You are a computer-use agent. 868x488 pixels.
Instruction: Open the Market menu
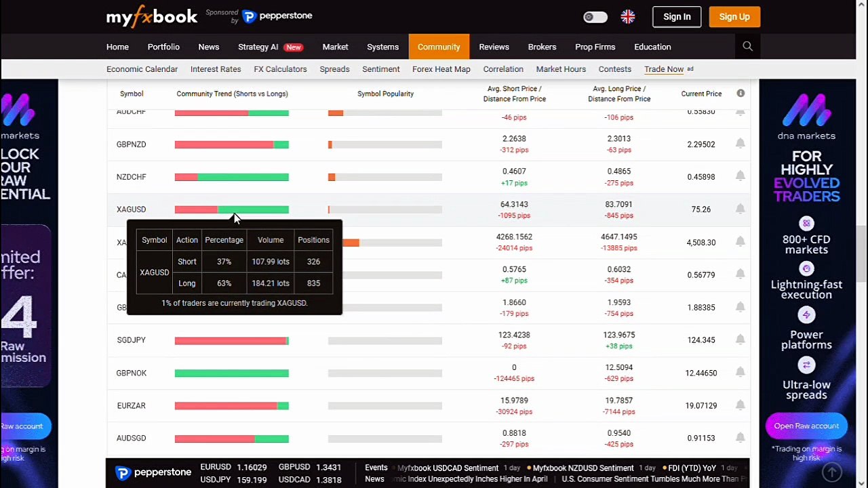coord(335,47)
